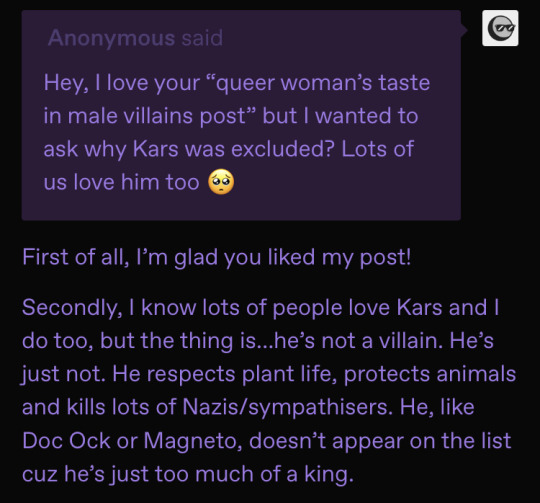540x503 pixels.
Task: Click the speech bubble pointer beside avatar
Action: click(x=464, y=30)
